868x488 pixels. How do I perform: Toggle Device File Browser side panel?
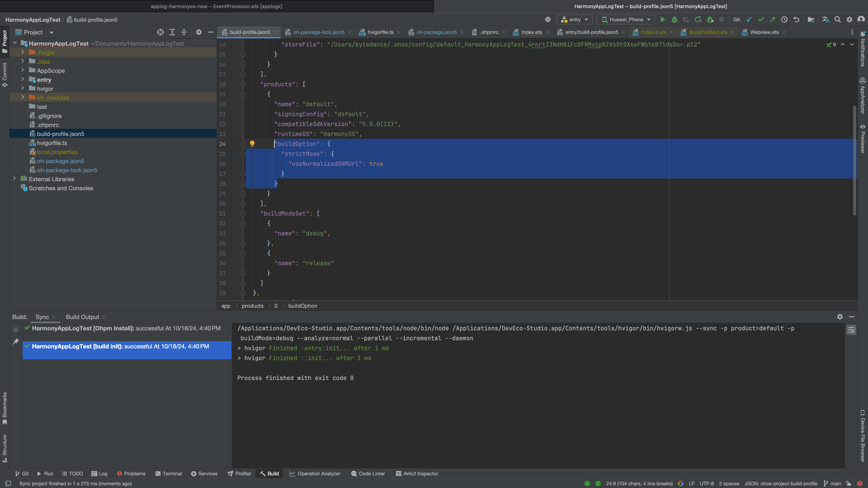click(x=863, y=436)
